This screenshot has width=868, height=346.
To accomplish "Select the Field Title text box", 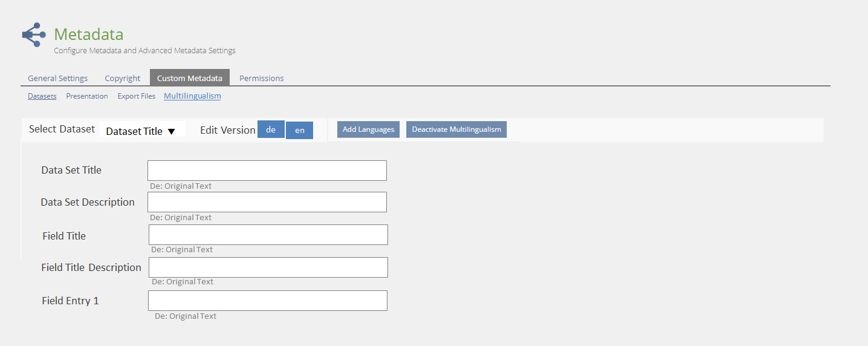I will pos(268,235).
